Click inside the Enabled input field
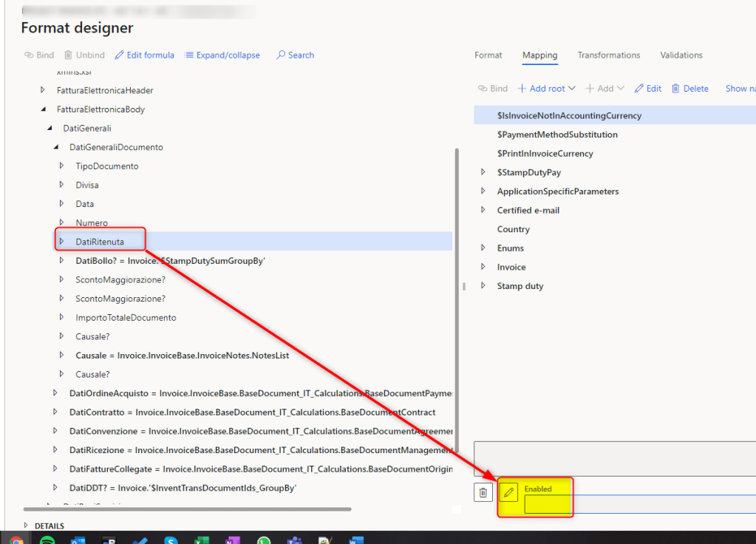The height and width of the screenshot is (544, 756). pos(547,504)
